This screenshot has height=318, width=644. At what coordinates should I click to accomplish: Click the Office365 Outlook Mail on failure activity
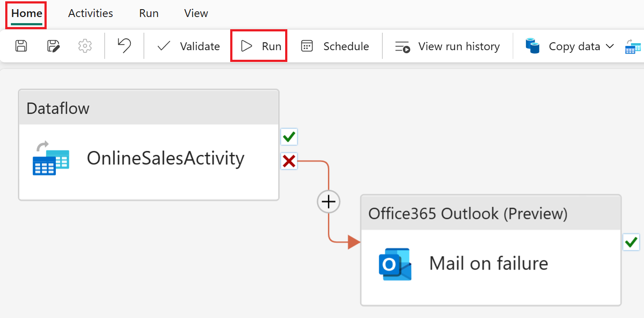491,262
